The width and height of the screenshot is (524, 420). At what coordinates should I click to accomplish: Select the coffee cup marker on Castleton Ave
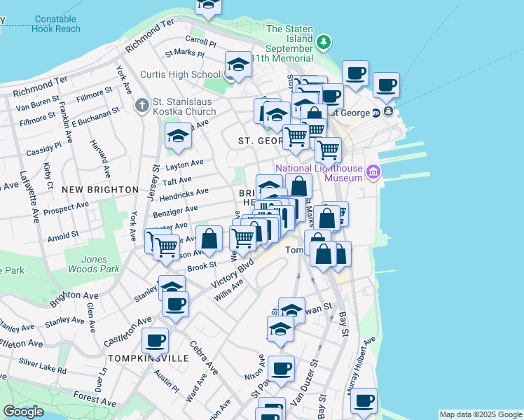(x=175, y=305)
